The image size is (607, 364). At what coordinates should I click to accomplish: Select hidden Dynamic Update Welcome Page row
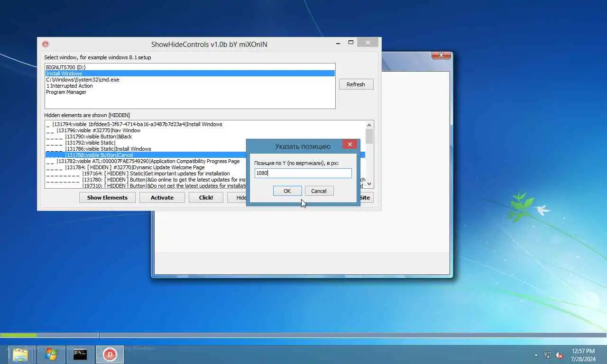[205, 167]
